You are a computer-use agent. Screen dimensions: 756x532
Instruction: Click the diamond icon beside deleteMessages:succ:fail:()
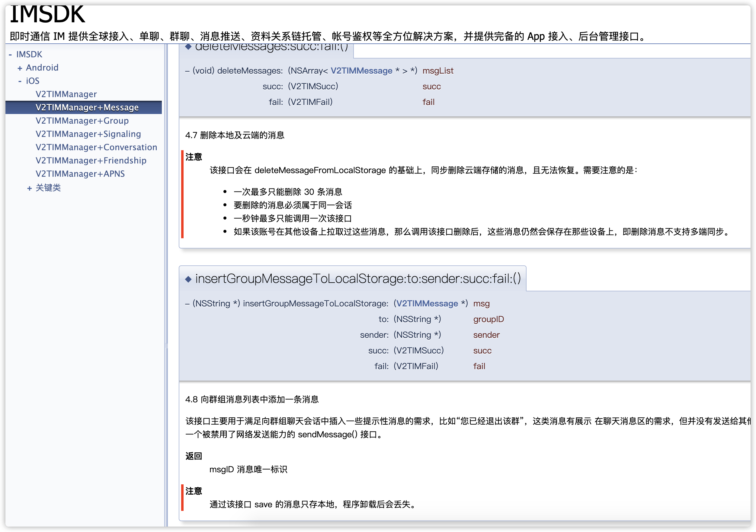point(189,47)
